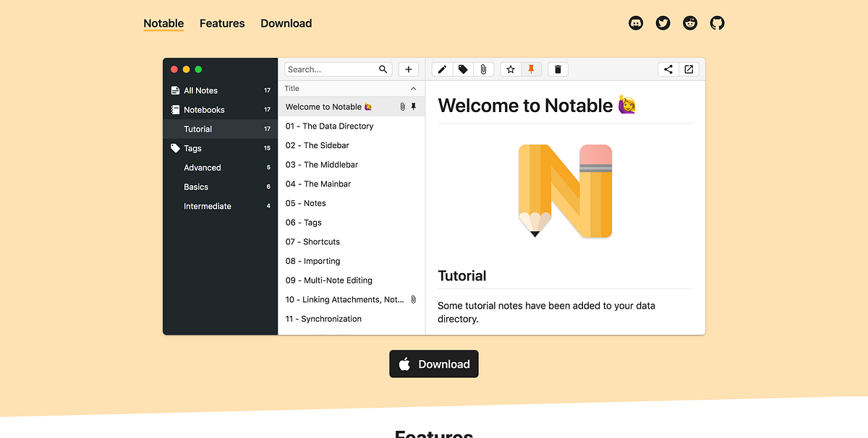868x438 pixels.
Task: Unpin the note using the pin icon
Action: tap(532, 69)
